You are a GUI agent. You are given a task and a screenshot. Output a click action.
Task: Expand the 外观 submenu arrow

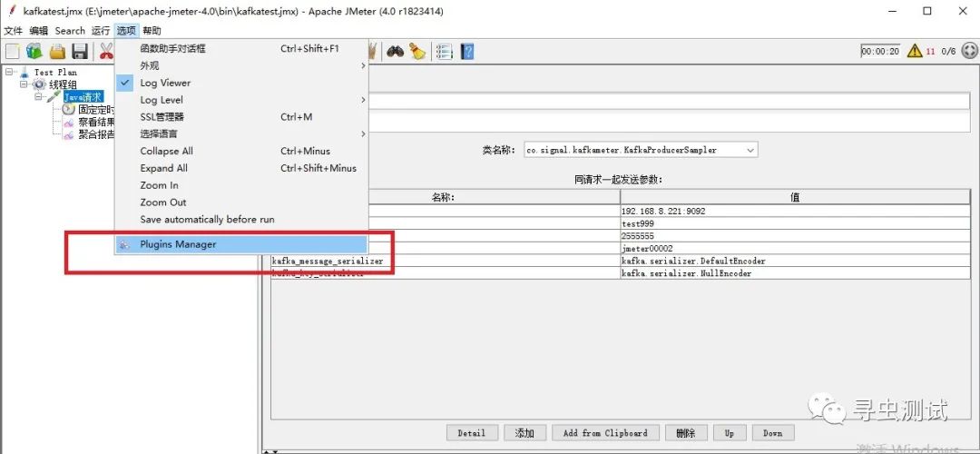point(362,65)
